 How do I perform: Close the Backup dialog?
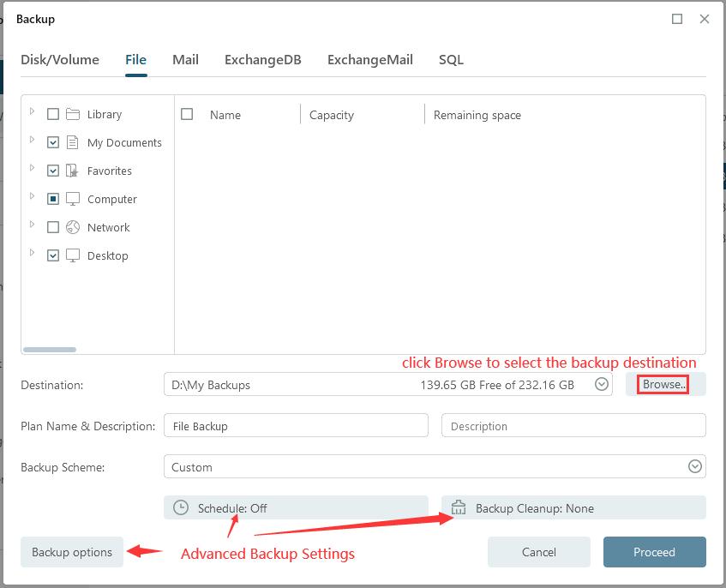(705, 19)
